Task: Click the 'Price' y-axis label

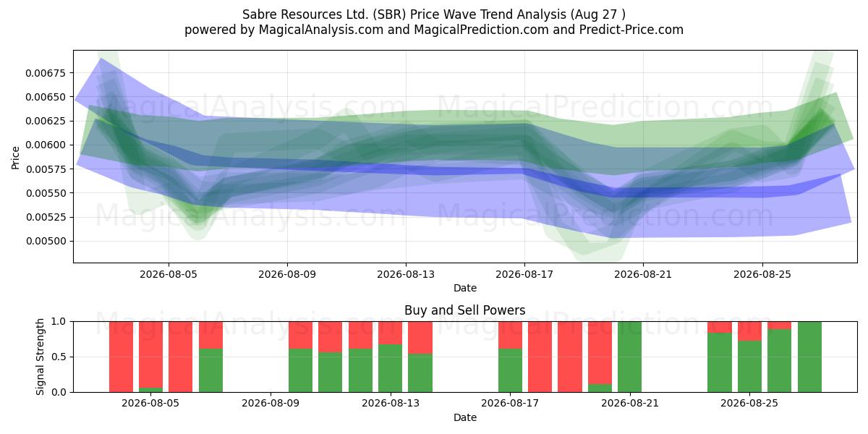Action: pyautogui.click(x=16, y=157)
